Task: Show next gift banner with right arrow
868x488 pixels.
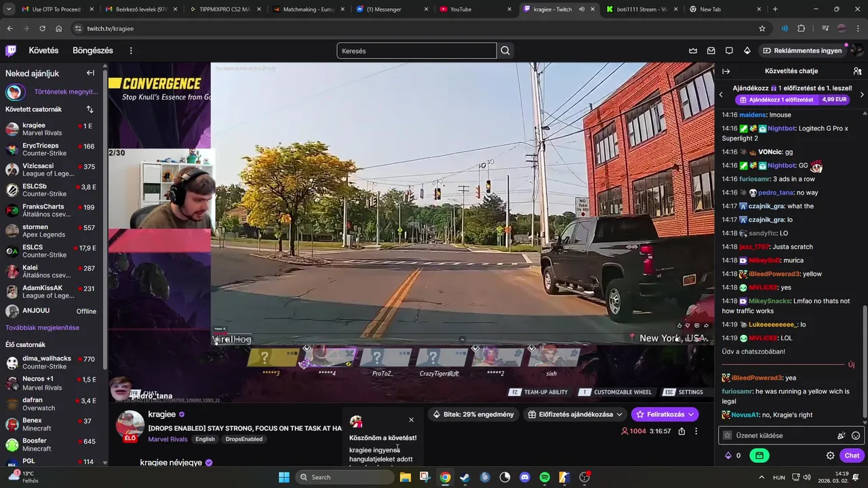Action: (862, 94)
